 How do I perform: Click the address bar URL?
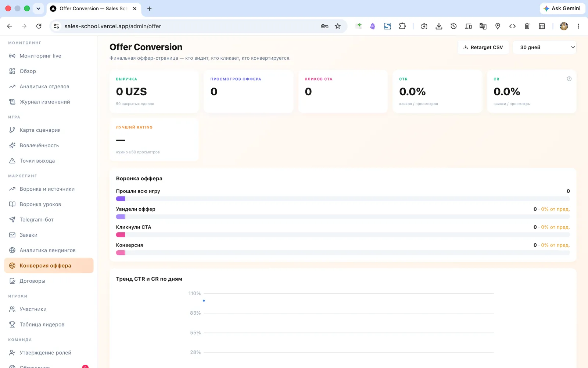click(x=113, y=26)
